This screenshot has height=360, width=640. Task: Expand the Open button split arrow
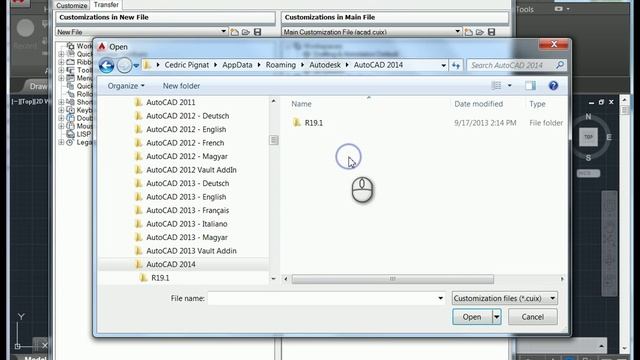click(x=497, y=317)
